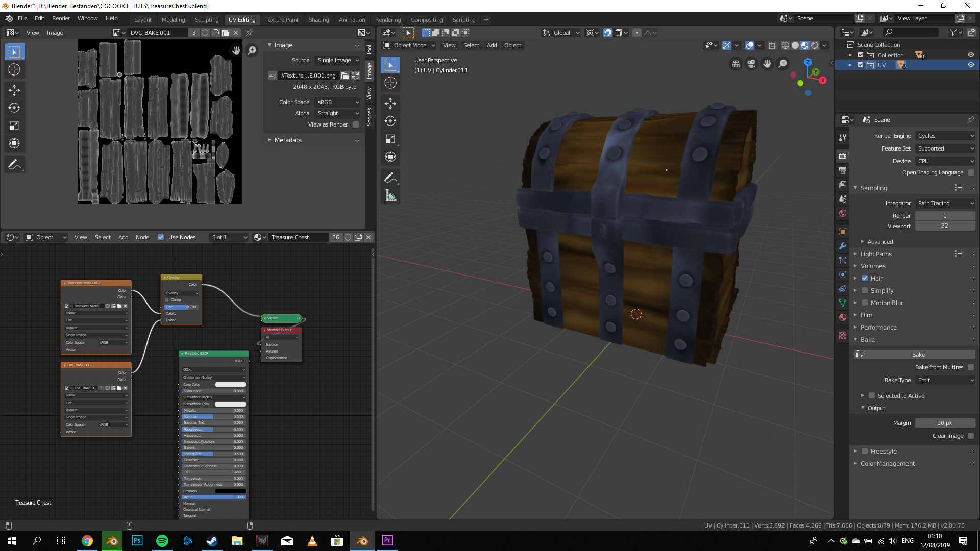Screen dimensions: 980x551
Task: Enable the Motion Blur checkbox
Action: (x=865, y=303)
